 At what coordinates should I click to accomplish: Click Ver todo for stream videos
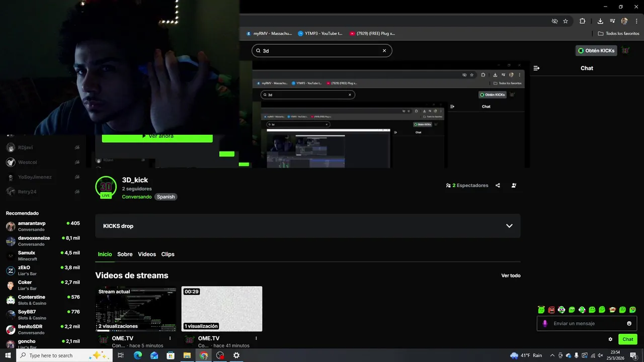(x=511, y=276)
